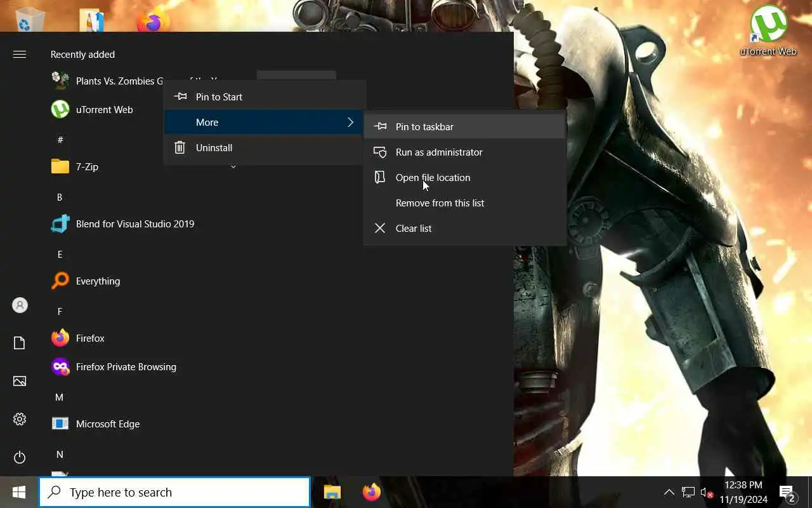This screenshot has height=508, width=812.
Task: Click the Firefox desktop shortcut icon
Action: [153, 19]
